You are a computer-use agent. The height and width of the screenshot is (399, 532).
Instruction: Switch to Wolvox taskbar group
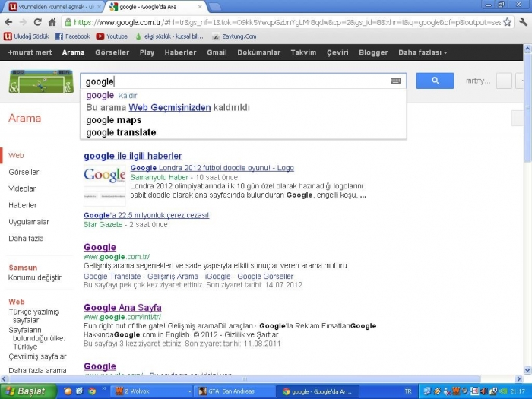click(x=152, y=391)
